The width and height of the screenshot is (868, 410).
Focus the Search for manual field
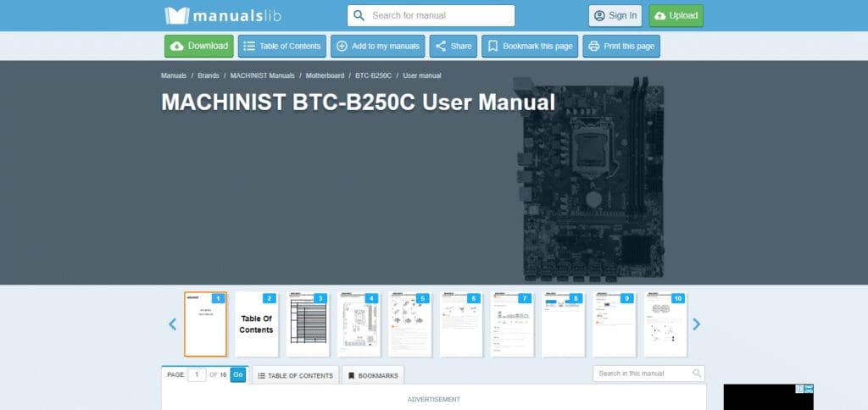pyautogui.click(x=431, y=15)
